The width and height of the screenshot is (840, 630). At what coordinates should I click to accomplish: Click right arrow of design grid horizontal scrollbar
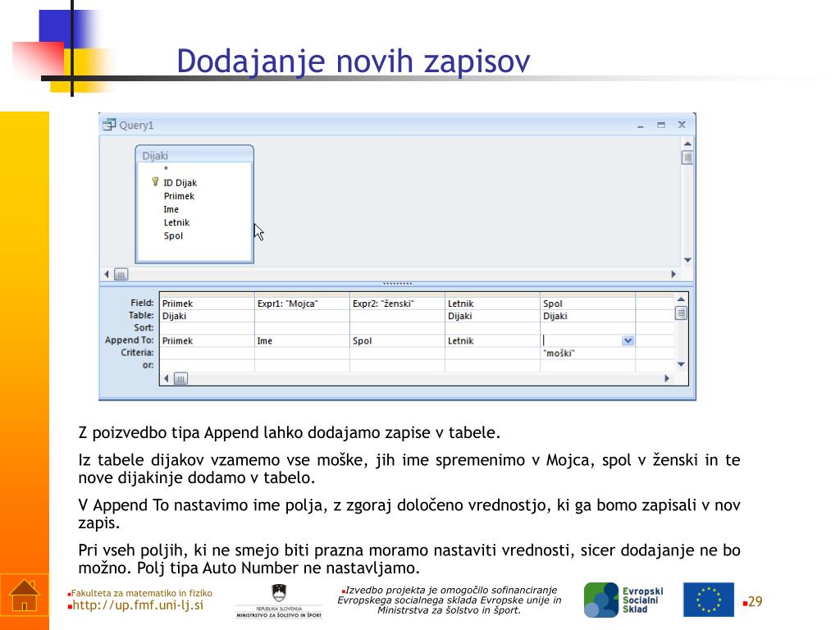pyautogui.click(x=667, y=379)
